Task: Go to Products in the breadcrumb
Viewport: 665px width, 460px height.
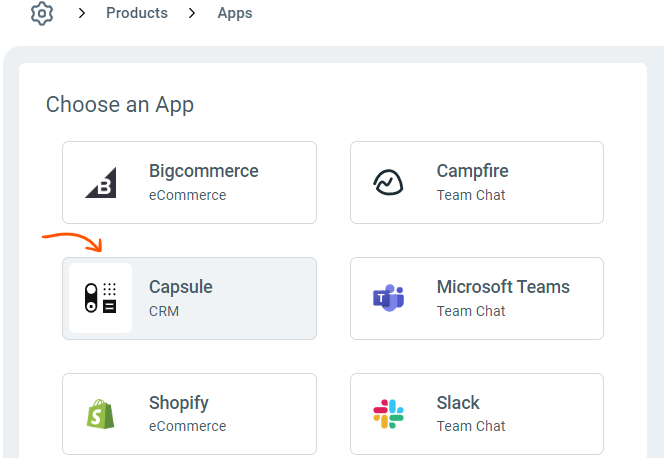Action: coord(137,14)
